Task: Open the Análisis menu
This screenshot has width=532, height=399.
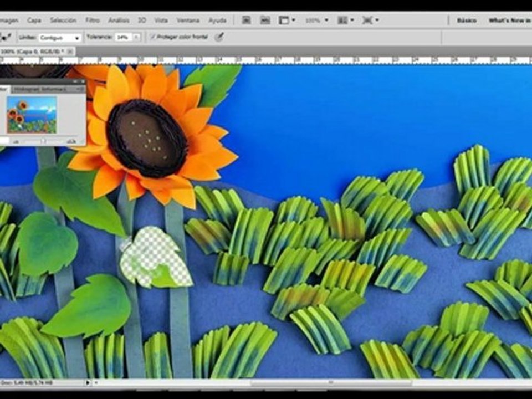Action: click(119, 21)
